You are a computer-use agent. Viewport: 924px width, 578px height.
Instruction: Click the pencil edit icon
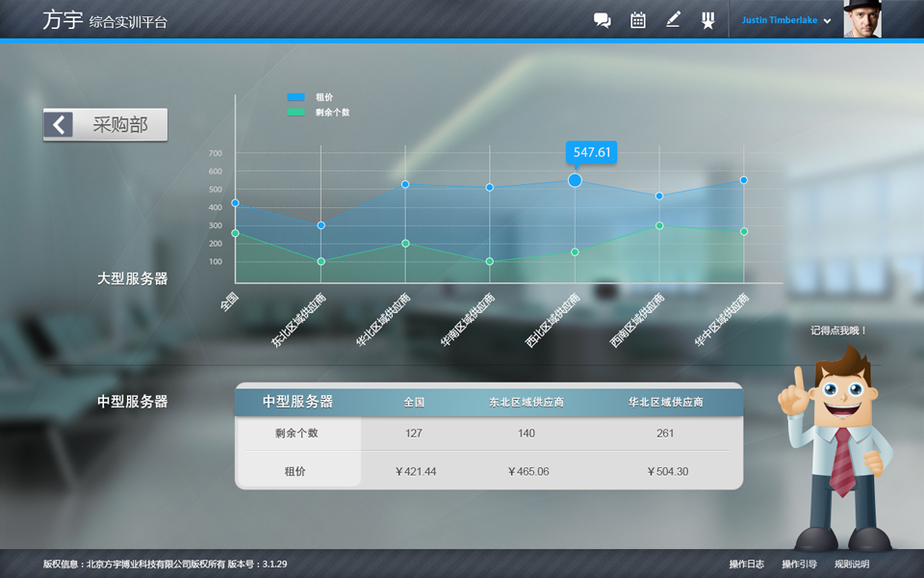tap(673, 19)
